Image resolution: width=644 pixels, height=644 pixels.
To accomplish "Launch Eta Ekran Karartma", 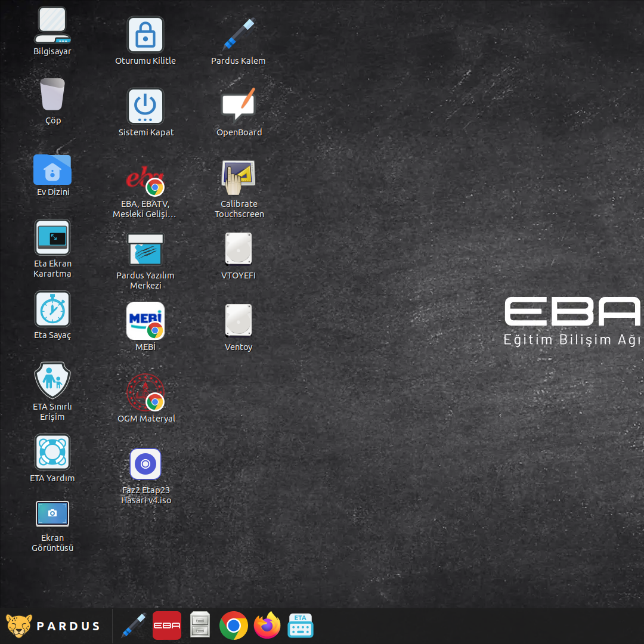I will point(52,237).
